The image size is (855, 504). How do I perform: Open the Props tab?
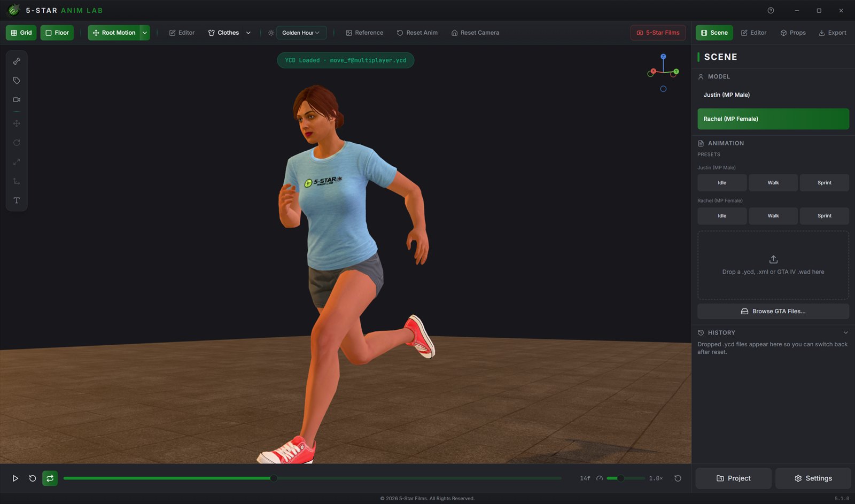[x=793, y=33]
